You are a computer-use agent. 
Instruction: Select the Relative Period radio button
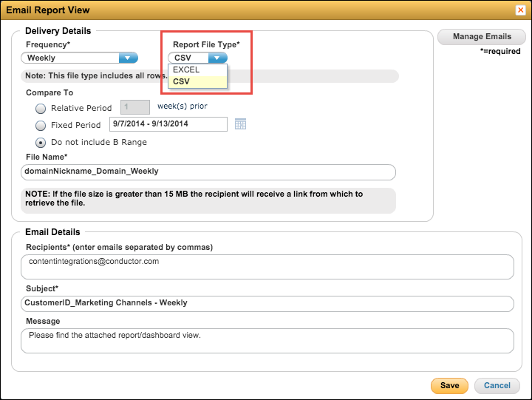[41, 109]
